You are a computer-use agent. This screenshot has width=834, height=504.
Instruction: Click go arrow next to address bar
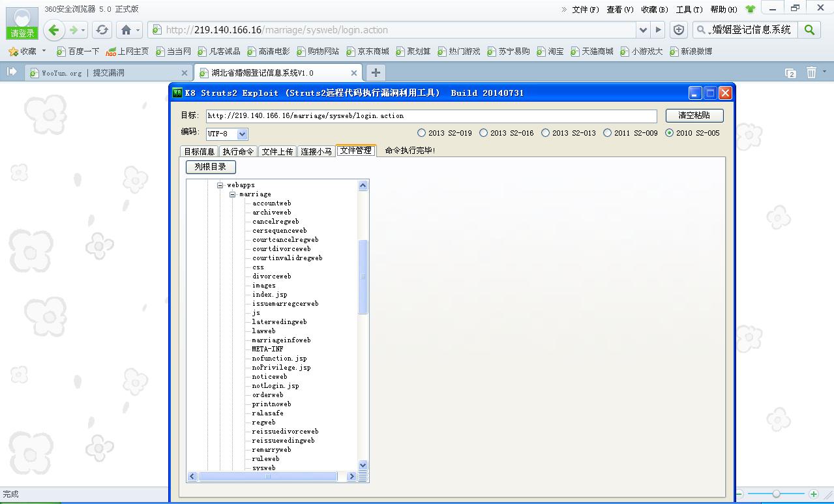point(658,30)
